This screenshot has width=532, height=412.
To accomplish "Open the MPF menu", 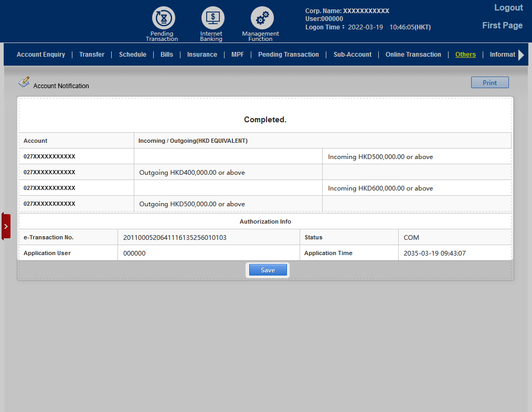I will [238, 55].
